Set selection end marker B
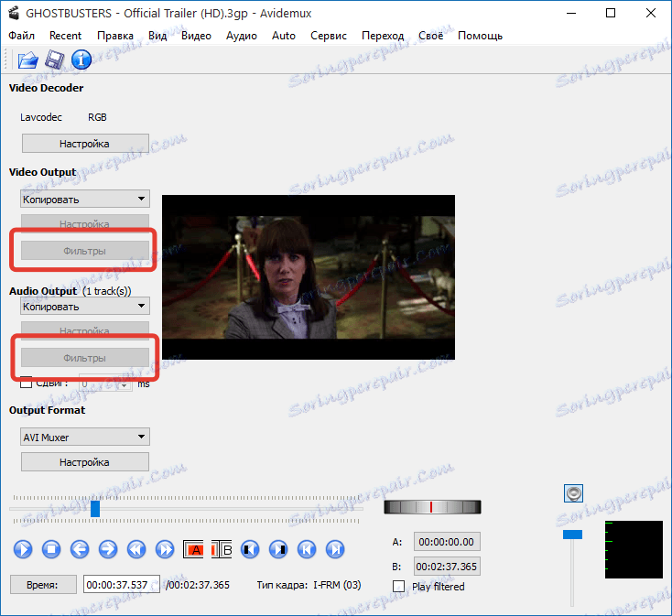 tap(222, 549)
